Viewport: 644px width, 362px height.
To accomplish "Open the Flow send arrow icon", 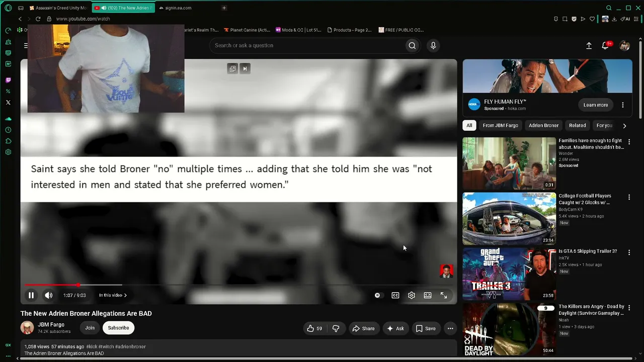I will click(583, 19).
